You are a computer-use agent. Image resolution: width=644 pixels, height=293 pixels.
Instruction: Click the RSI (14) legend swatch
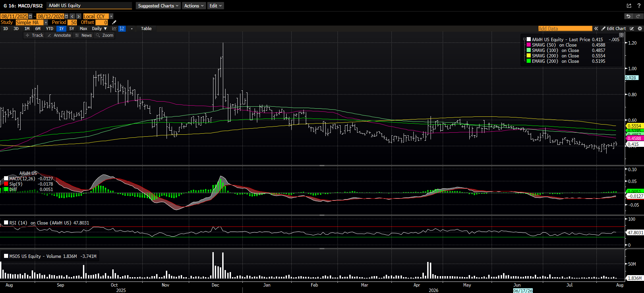click(x=6, y=223)
